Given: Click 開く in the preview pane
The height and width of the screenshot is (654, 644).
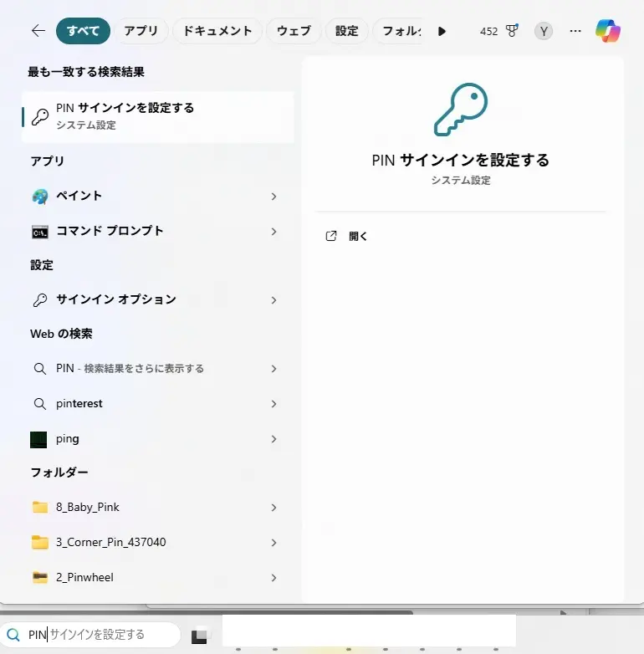Looking at the screenshot, I should [x=358, y=237].
